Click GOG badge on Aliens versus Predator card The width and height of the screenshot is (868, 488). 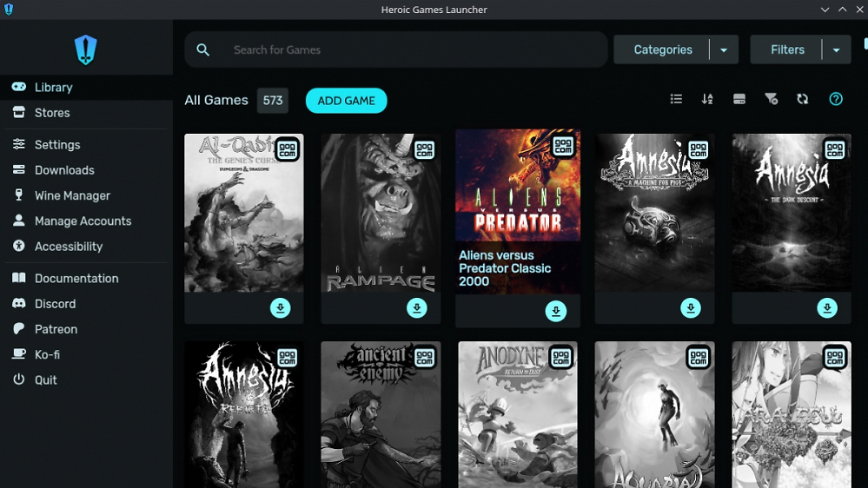pyautogui.click(x=564, y=146)
